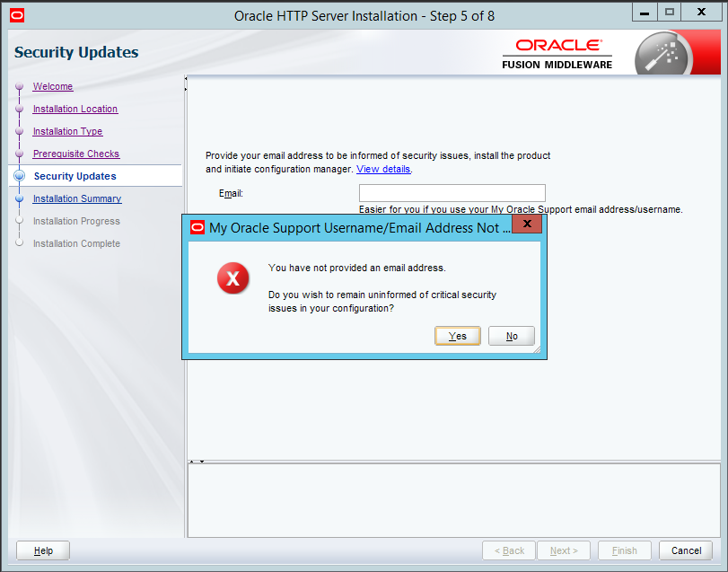Maximize the installer window
Viewport: 728px width, 572px height.
click(669, 13)
